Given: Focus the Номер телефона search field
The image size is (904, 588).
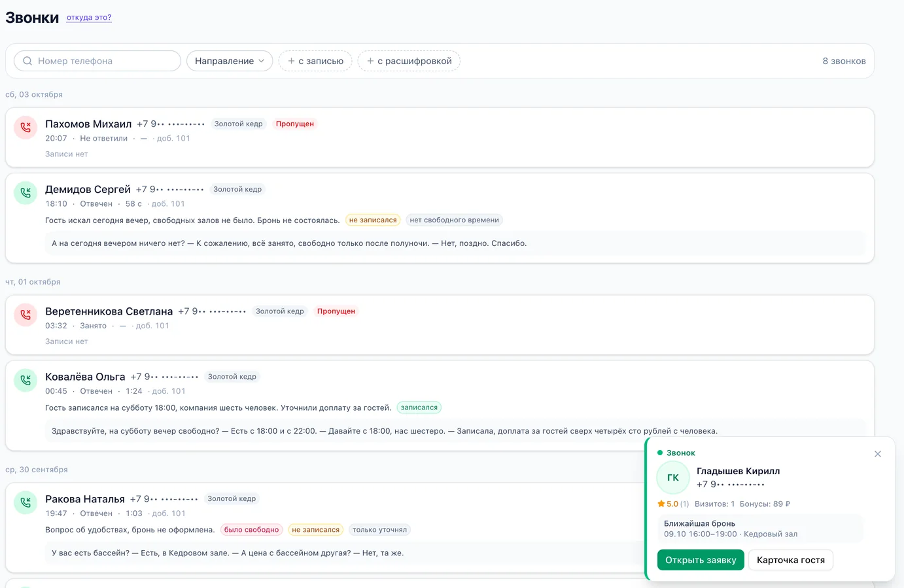Looking at the screenshot, I should (x=97, y=61).
